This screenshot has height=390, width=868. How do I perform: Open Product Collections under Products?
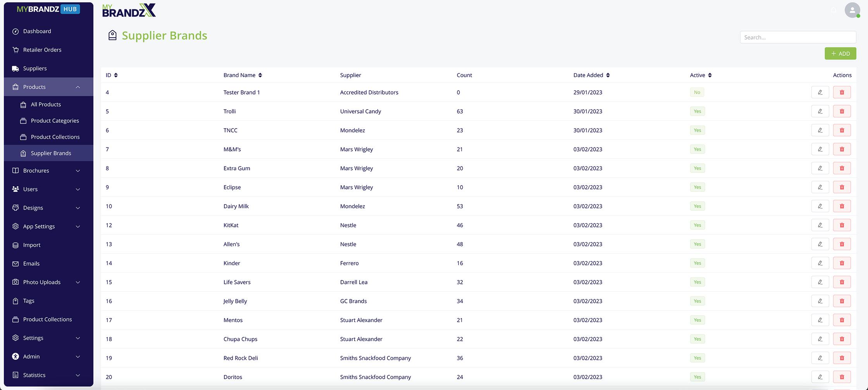pyautogui.click(x=48, y=137)
